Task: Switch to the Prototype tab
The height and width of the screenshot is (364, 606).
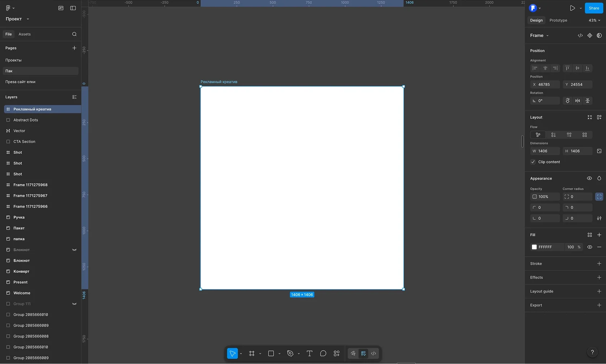Action: [x=558, y=20]
